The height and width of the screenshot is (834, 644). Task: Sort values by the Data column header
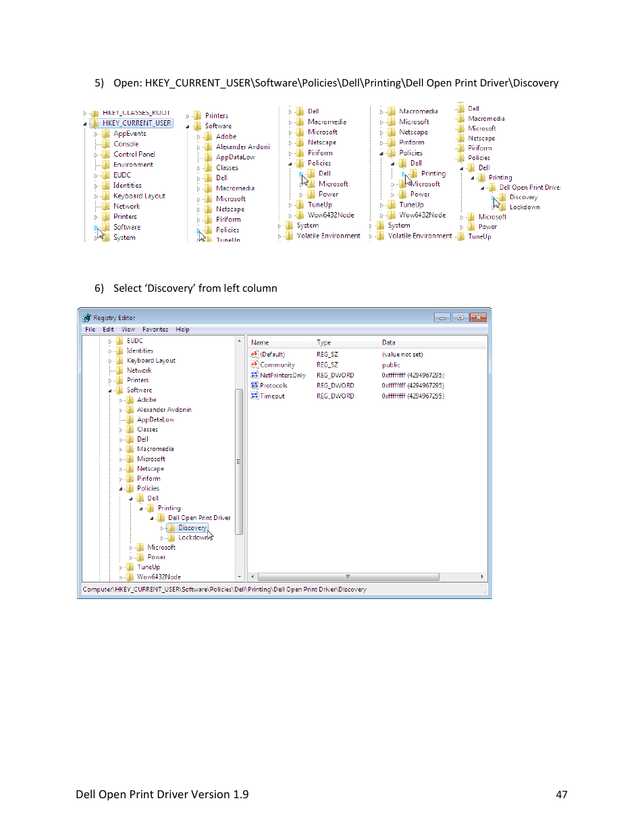pos(433,342)
